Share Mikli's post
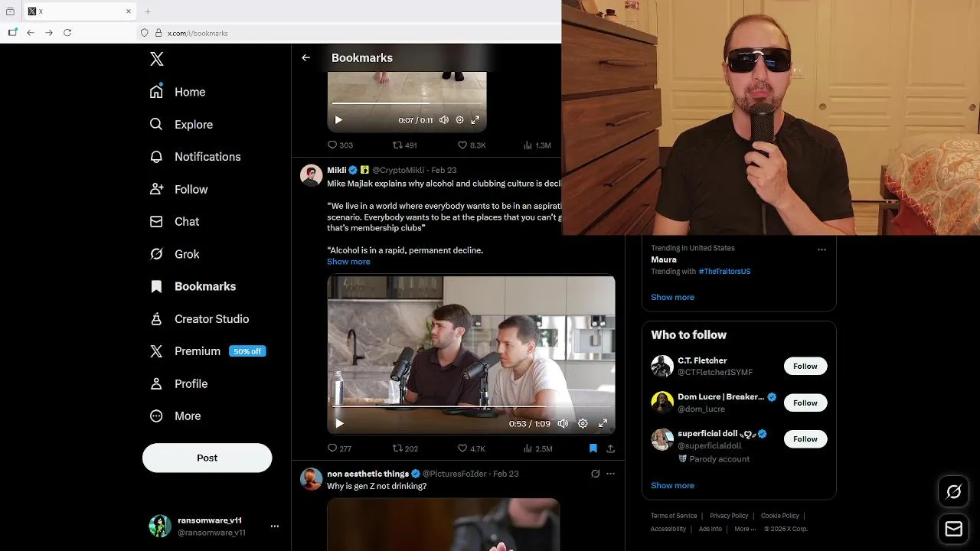This screenshot has height=551, width=980. tap(610, 448)
